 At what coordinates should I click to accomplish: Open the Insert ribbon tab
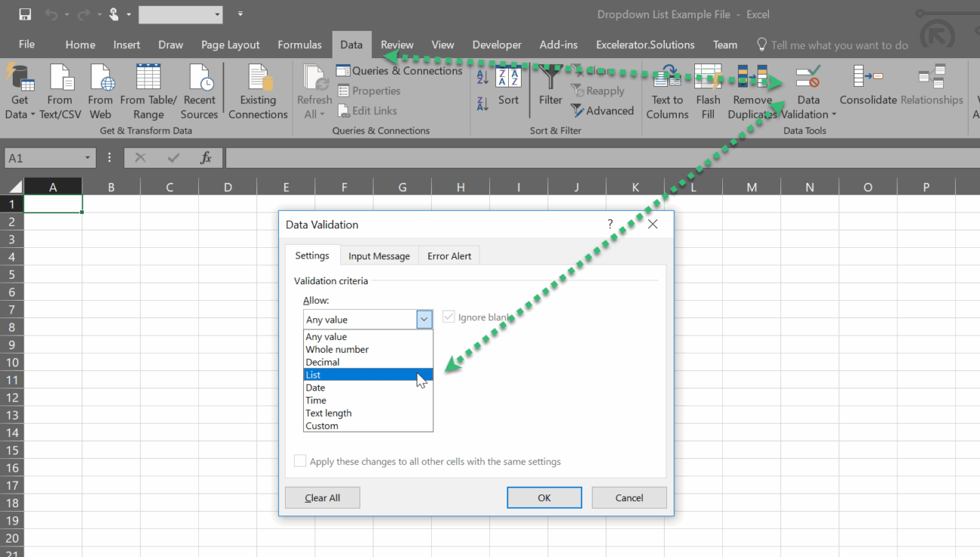pos(127,45)
